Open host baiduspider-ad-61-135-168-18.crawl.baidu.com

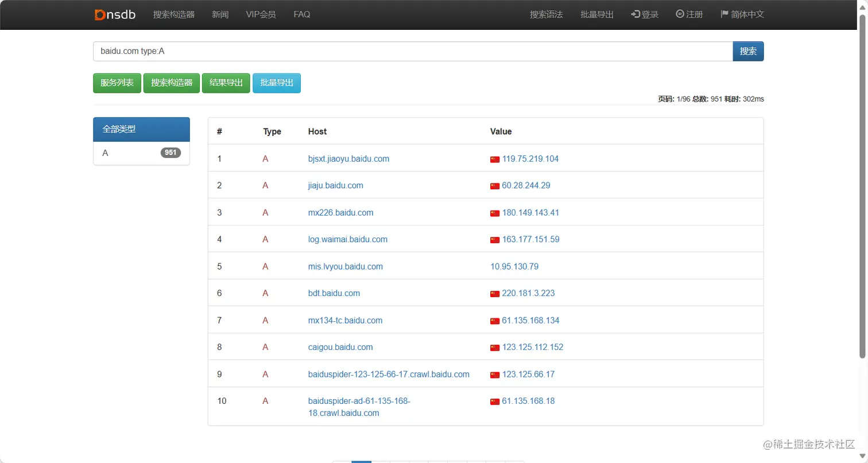[359, 407]
